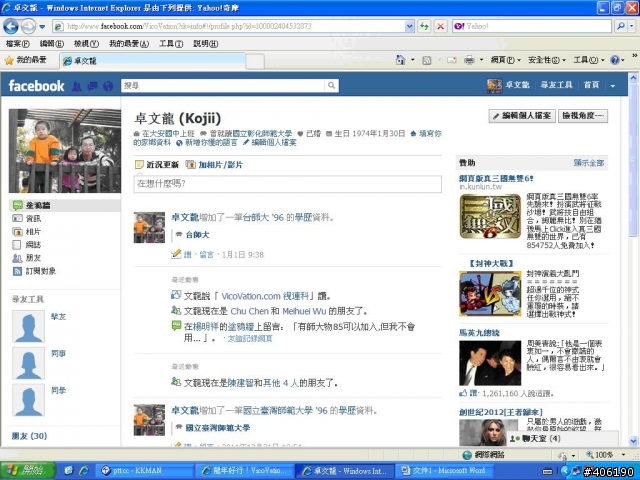640x480 pixels.
Task: Click the 馬英九總統 sponsored link
Action: click(479, 333)
